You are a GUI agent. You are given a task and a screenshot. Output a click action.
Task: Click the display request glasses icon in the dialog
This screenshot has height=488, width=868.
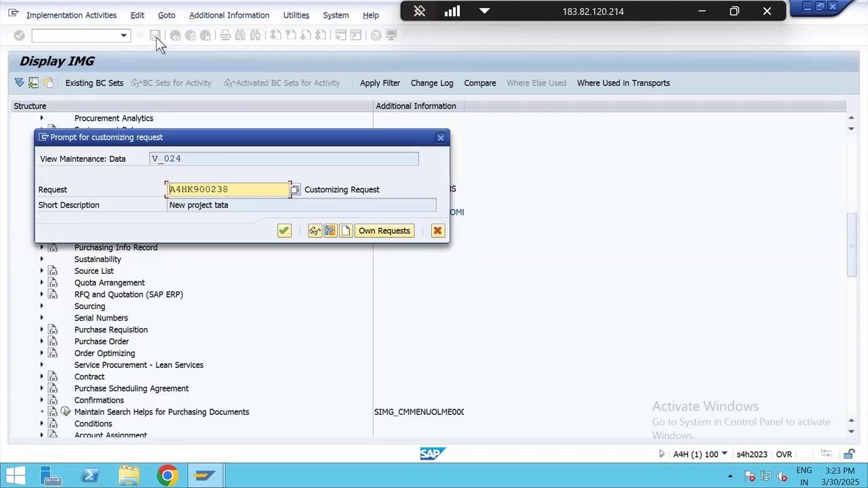click(x=315, y=231)
